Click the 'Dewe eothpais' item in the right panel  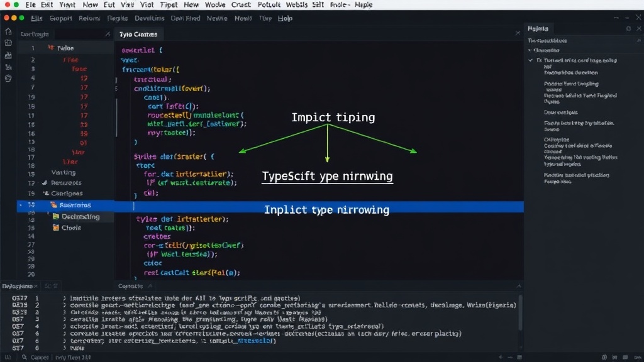[560, 112]
